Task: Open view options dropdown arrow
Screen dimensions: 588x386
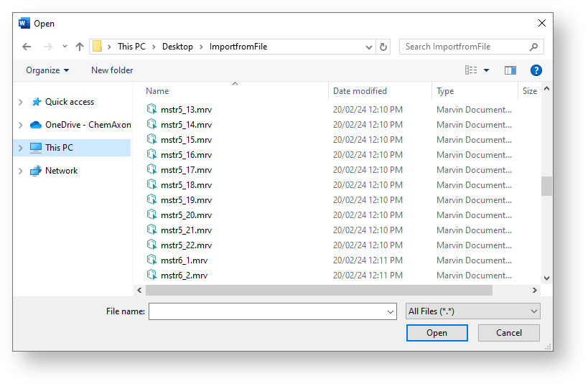Action: (486, 70)
